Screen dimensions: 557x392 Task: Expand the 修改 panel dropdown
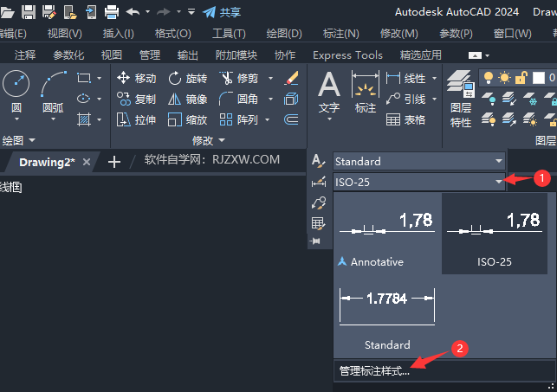click(209, 140)
